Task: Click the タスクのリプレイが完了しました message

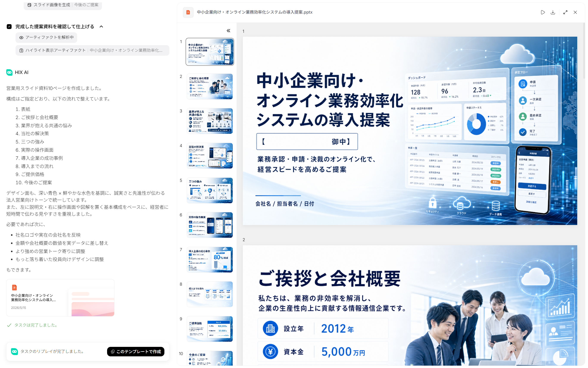Action: (52, 351)
